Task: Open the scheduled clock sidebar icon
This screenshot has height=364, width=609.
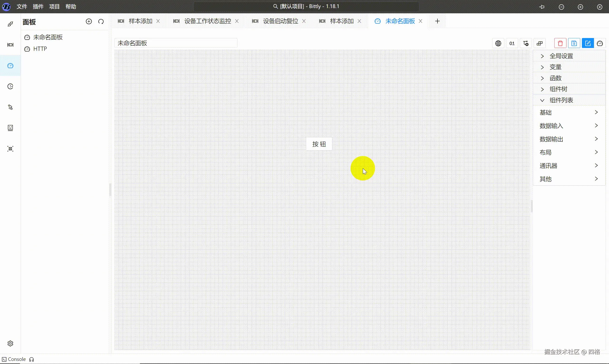Action: click(10, 86)
